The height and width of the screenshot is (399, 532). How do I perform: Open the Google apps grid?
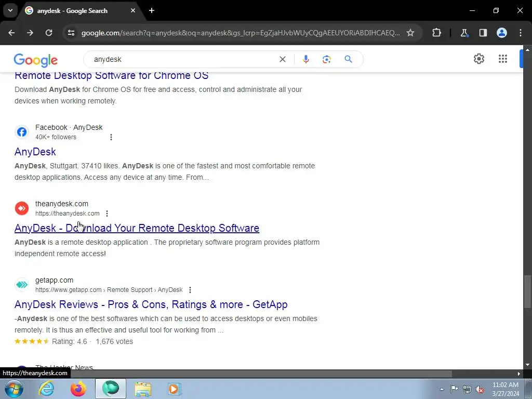(x=503, y=59)
